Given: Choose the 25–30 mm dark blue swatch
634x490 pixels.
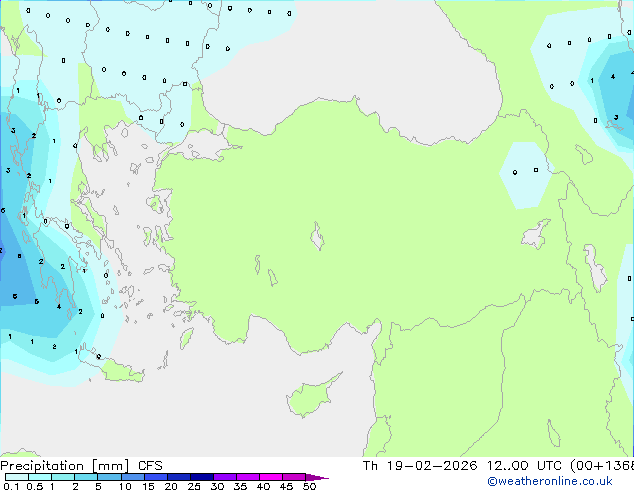Looking at the screenshot, I should [x=201, y=477].
